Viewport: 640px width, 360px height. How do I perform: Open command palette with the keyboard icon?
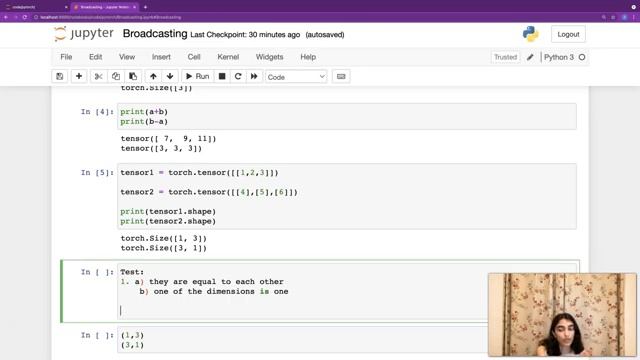tap(341, 76)
